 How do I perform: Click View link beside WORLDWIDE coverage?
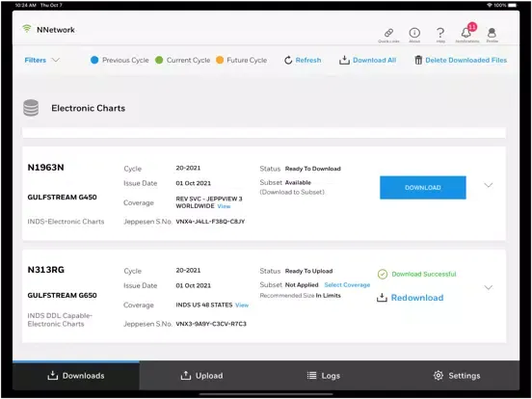click(224, 206)
